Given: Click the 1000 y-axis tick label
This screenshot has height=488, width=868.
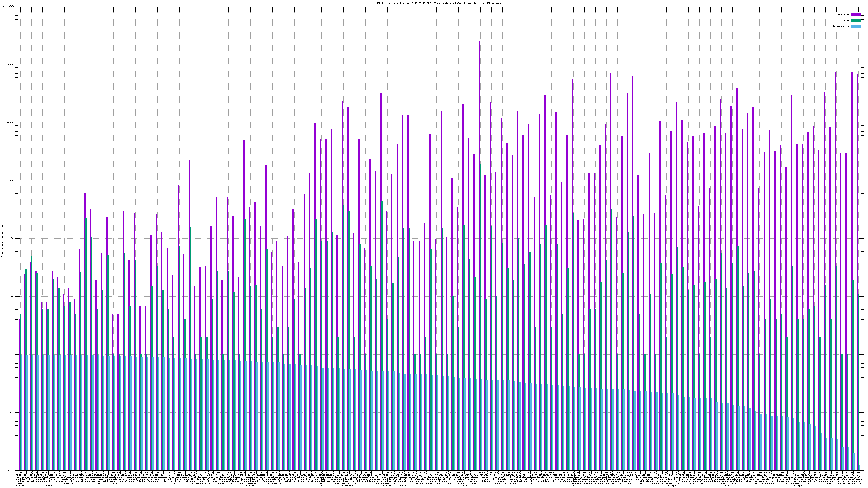Looking at the screenshot, I should (11, 181).
